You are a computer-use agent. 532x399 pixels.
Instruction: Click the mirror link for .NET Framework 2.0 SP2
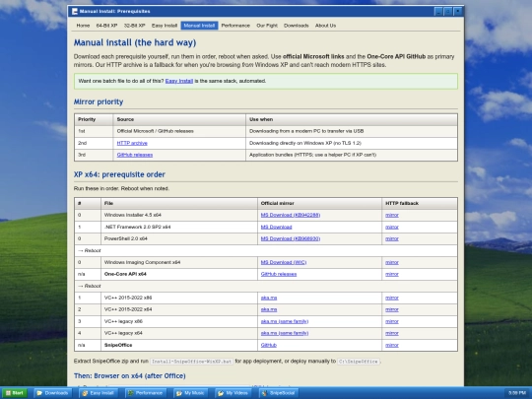coord(392,227)
